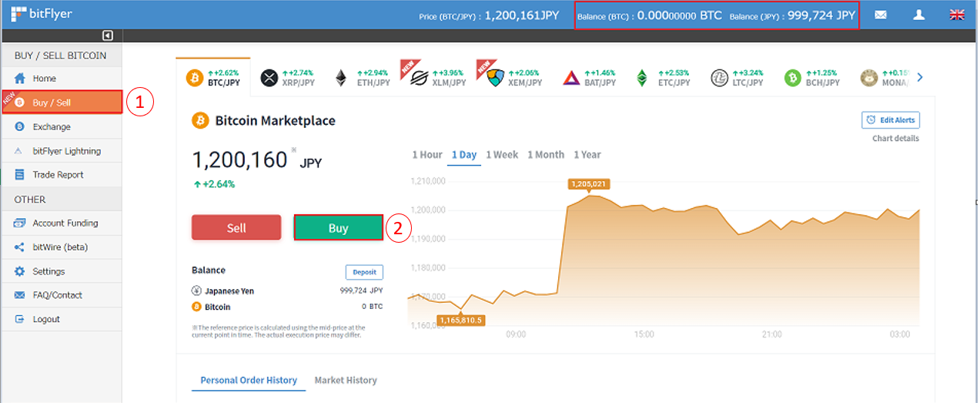Click the red Sell button
The height and width of the screenshot is (403, 980).
pyautogui.click(x=236, y=228)
